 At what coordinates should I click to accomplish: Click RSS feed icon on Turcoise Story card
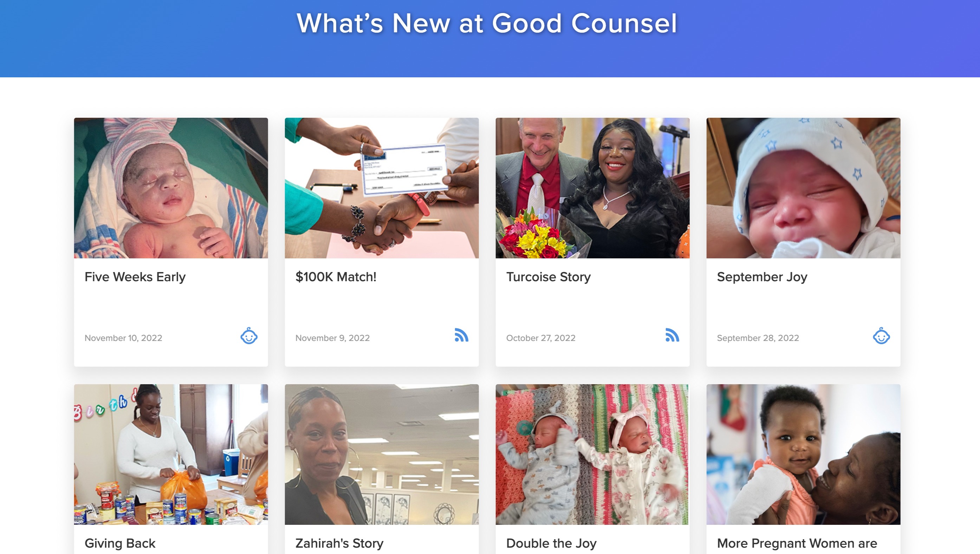[x=672, y=335]
